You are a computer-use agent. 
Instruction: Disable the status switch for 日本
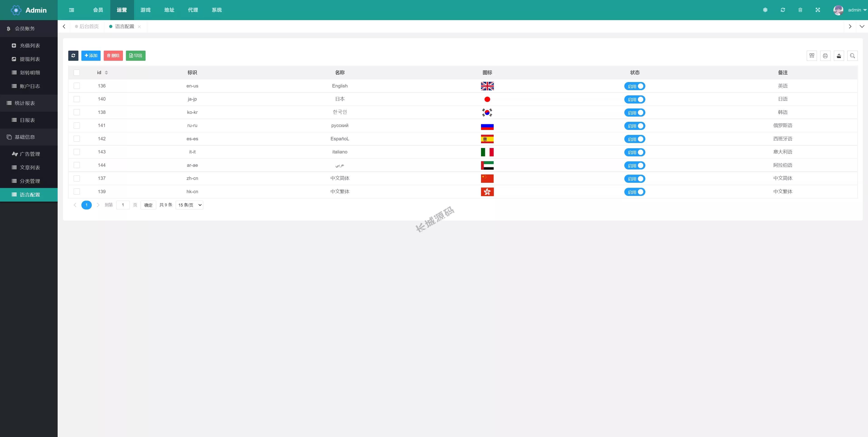pos(634,99)
